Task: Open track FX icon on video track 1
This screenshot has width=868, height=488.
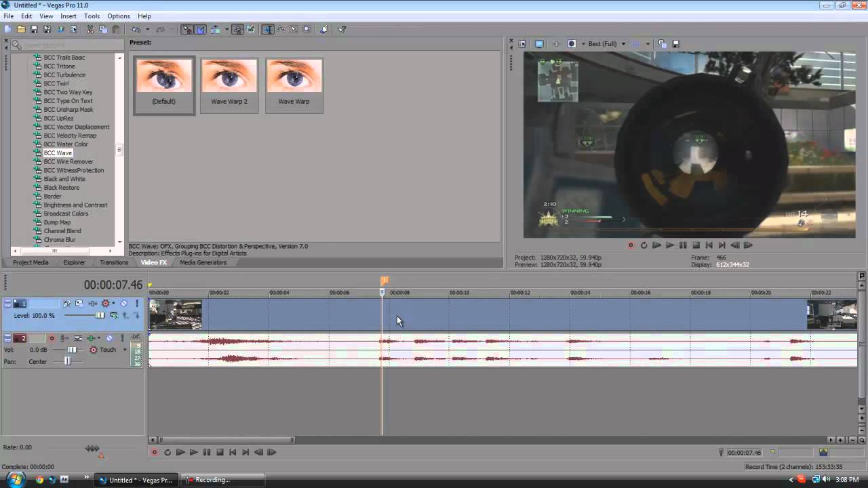Action: pos(93,303)
